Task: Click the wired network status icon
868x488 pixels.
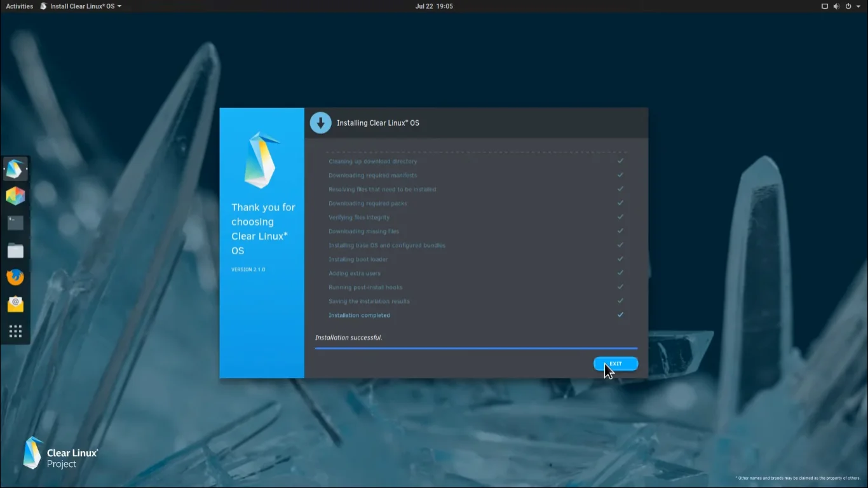Action: coord(825,6)
